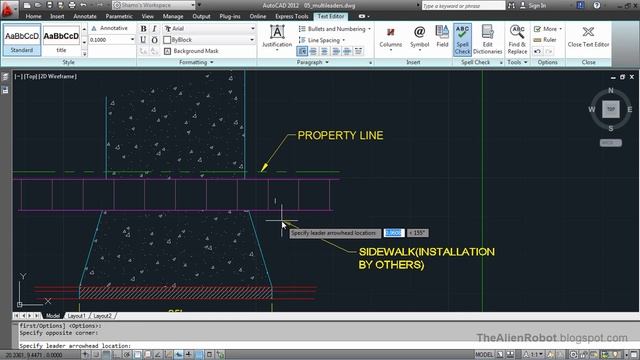Open the annotation scale 1:1 dropdown
The width and height of the screenshot is (640, 360).
(534, 355)
